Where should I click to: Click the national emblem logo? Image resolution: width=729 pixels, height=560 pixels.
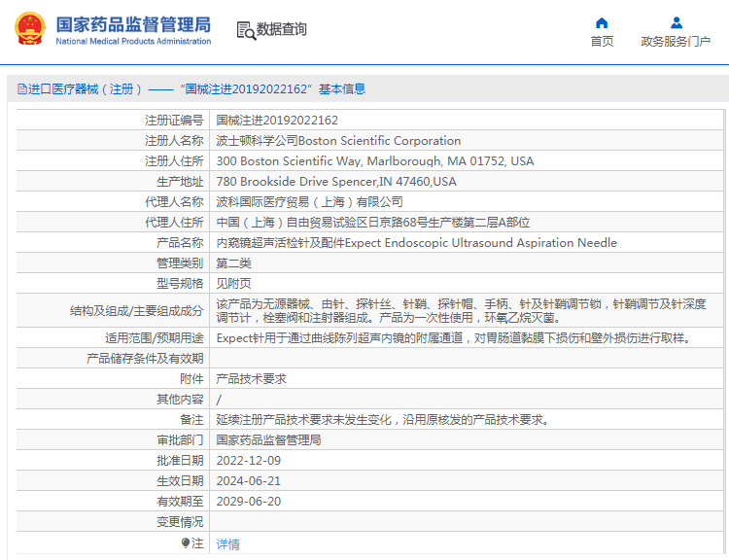[30, 28]
